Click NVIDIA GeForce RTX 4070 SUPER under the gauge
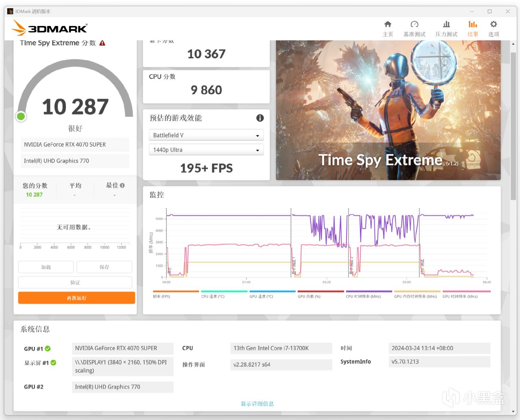 [75, 144]
